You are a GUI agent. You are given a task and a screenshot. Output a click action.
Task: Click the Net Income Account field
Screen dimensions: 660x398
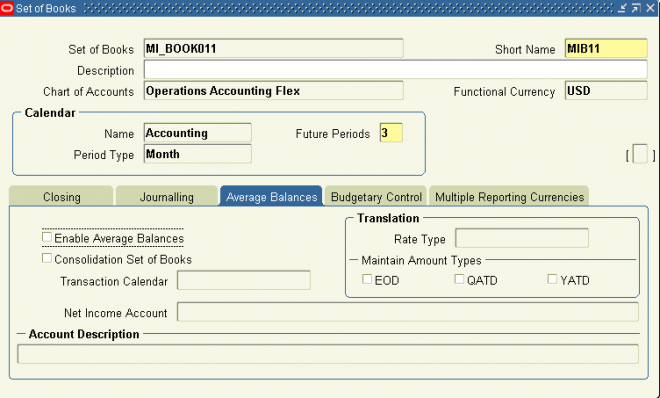pyautogui.click(x=407, y=312)
